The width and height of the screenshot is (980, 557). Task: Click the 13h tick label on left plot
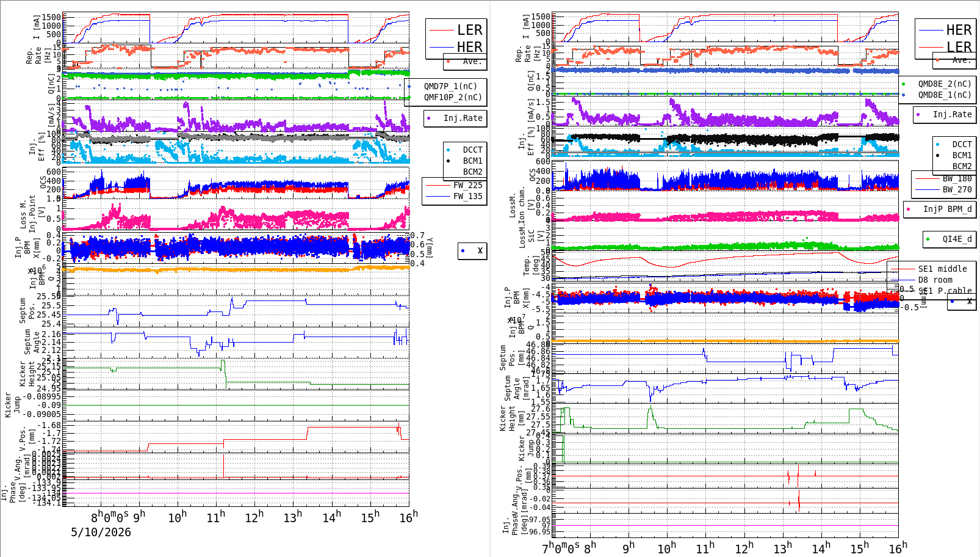point(293,517)
